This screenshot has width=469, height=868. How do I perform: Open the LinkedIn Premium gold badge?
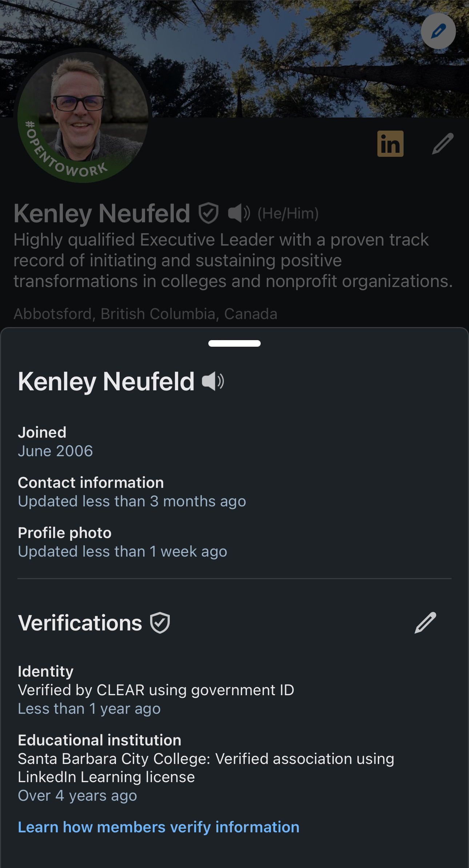(x=390, y=144)
